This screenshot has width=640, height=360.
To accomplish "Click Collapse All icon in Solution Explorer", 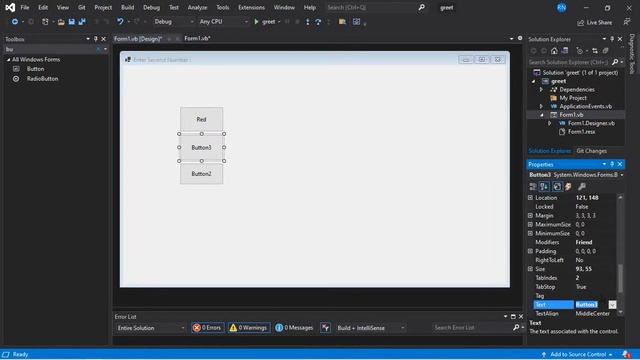I will tap(605, 51).
